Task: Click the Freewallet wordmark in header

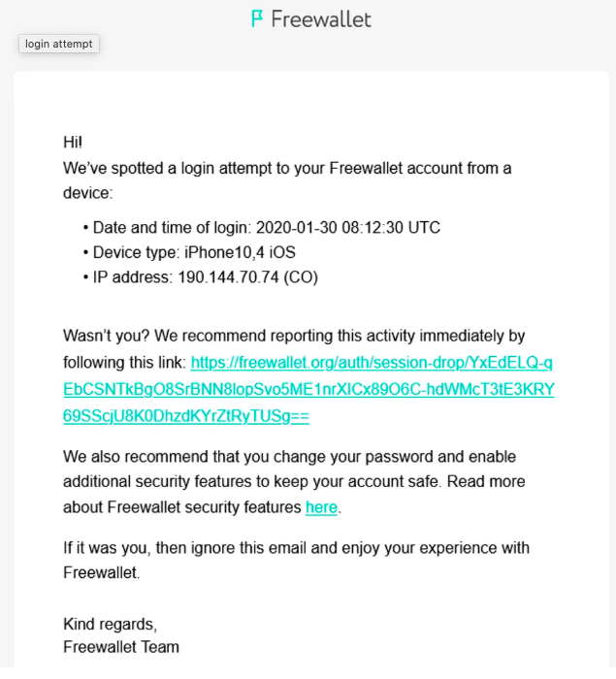Action: (321, 18)
